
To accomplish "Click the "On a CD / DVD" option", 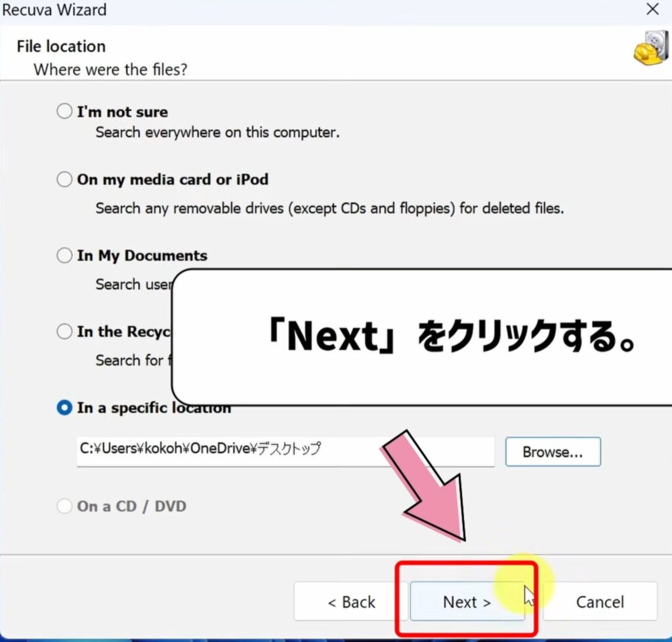I will pyautogui.click(x=64, y=506).
